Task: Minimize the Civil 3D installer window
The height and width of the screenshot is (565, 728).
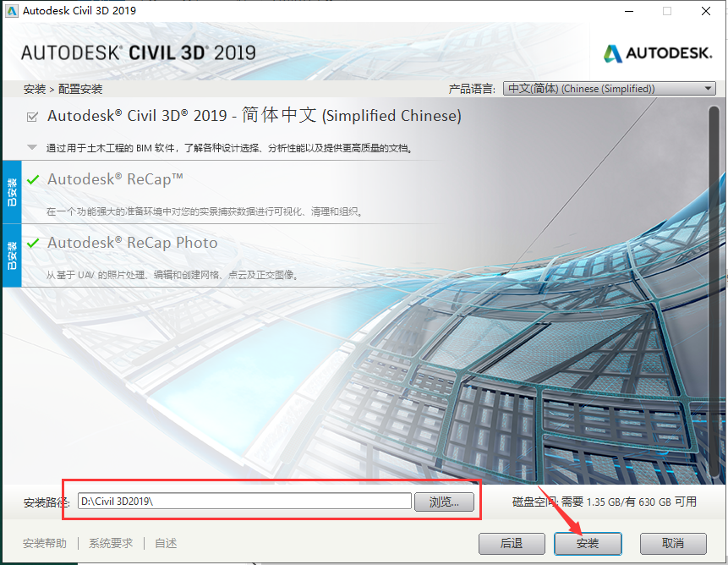Action: pyautogui.click(x=628, y=11)
